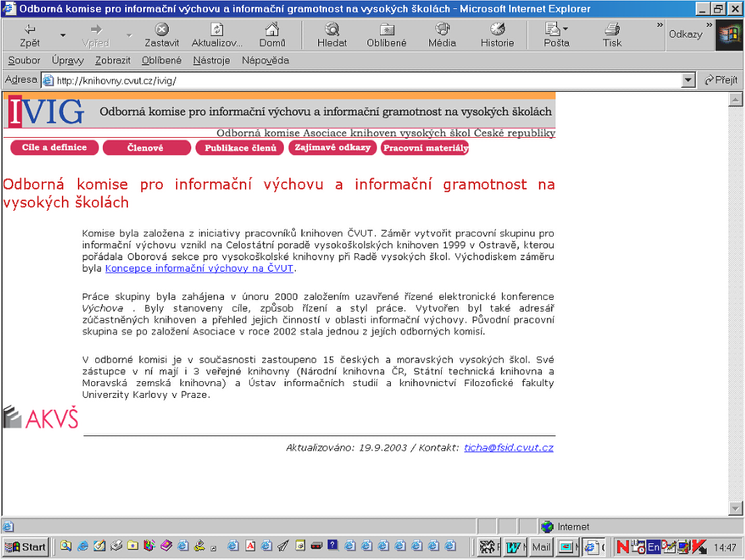Click the Windows Start button
The height and width of the screenshot is (560, 745).
[x=26, y=547]
